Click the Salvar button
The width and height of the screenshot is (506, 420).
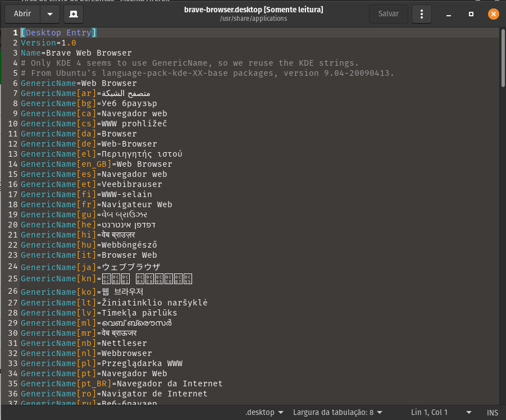point(388,14)
